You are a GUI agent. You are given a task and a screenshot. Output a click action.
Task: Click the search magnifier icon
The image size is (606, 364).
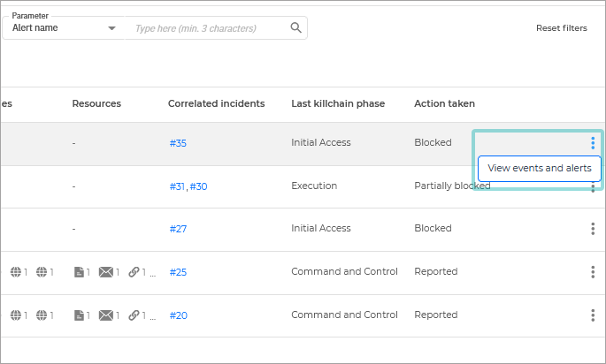click(296, 28)
